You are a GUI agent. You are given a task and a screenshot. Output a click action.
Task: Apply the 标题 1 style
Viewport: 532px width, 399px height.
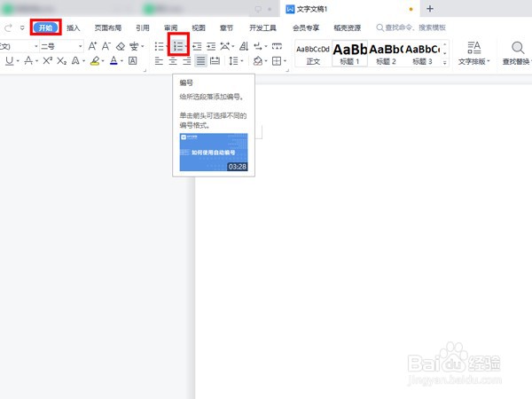pyautogui.click(x=349, y=54)
